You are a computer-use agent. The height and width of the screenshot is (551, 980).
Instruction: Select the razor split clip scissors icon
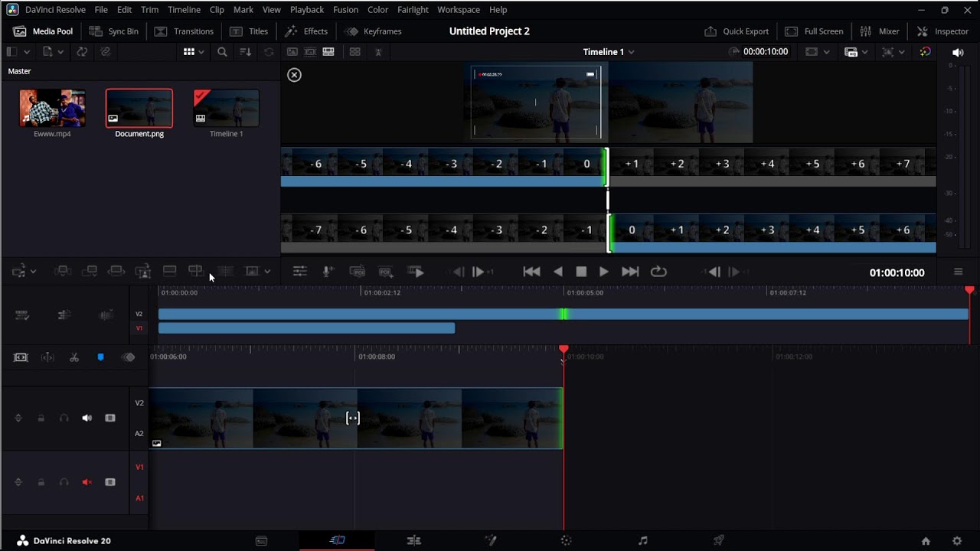pyautogui.click(x=74, y=357)
